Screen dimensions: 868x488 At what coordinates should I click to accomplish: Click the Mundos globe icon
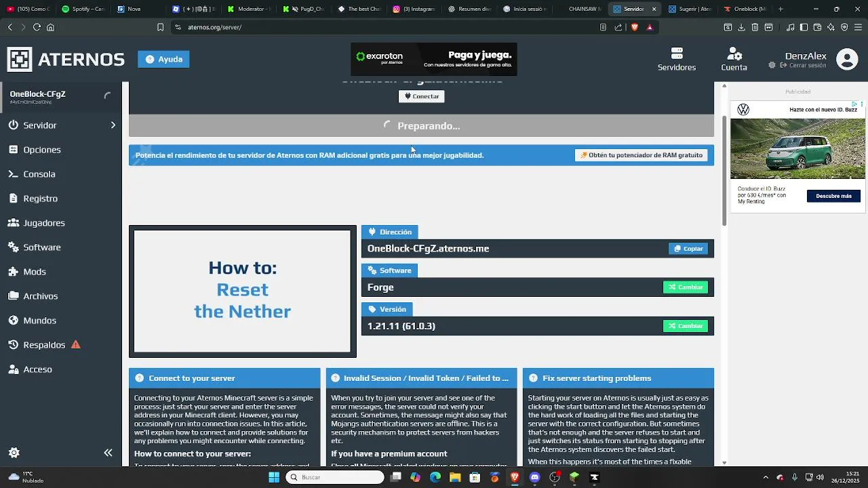(x=13, y=321)
